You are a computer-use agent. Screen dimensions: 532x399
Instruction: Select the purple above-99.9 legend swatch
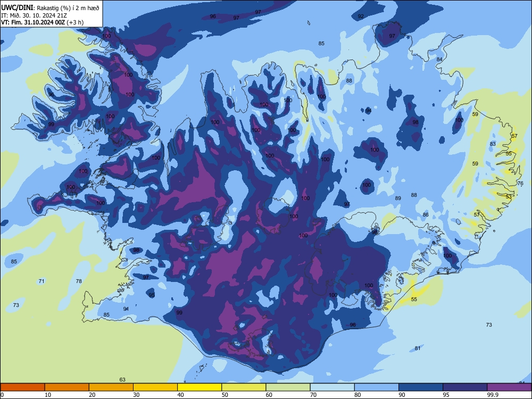coord(509,387)
